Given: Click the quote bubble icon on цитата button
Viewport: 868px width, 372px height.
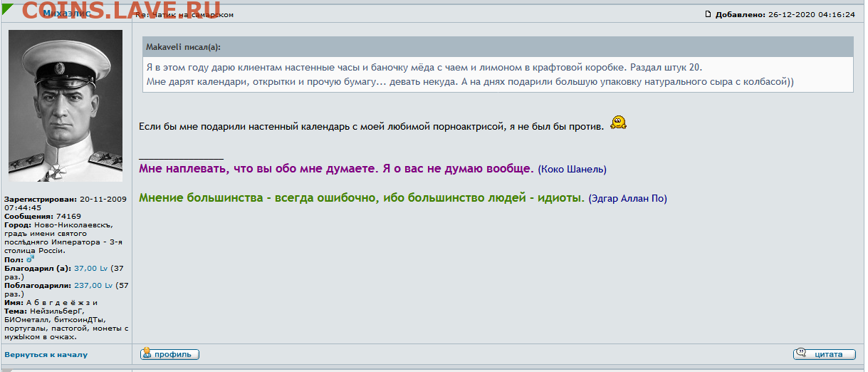Looking at the screenshot, I should [x=801, y=354].
